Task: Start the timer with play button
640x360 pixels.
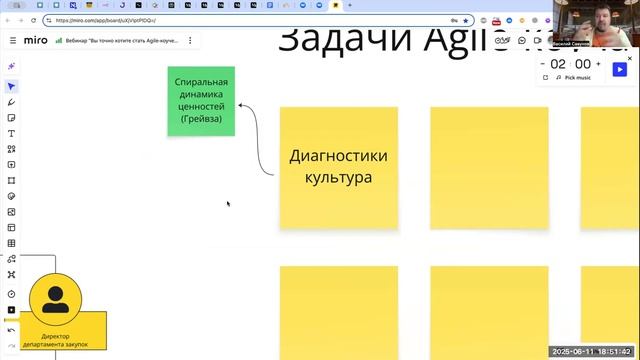Action: pos(620,69)
